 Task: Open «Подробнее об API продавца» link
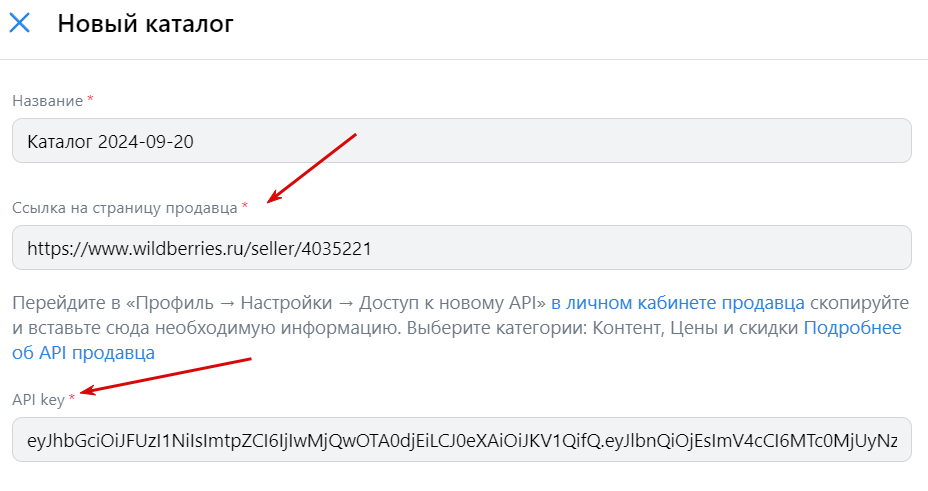tap(852, 328)
